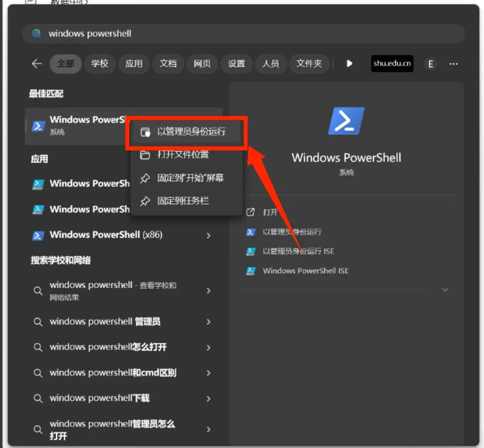Click the shield icon for run as administrator
484x448 pixels.
pos(145,132)
